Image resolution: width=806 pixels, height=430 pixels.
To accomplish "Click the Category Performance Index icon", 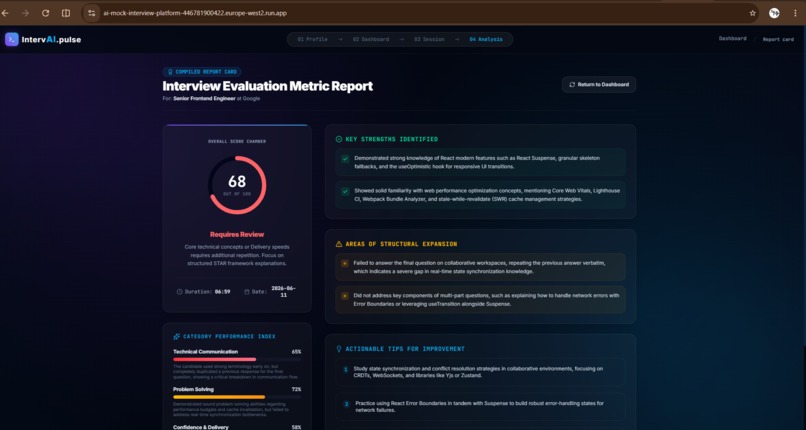I will [177, 336].
